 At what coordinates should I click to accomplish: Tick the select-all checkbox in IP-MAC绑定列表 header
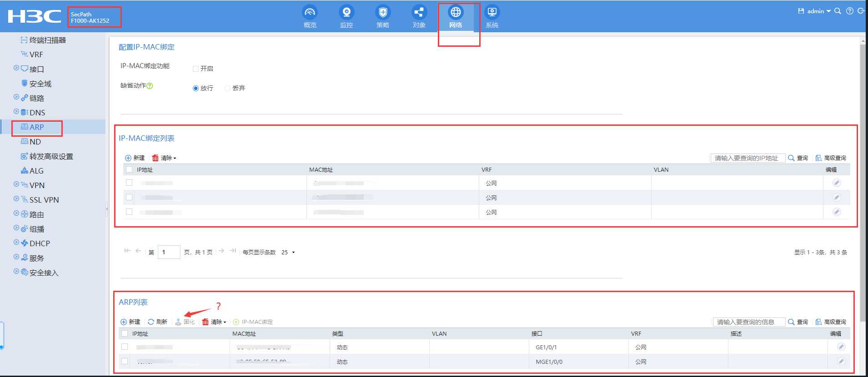coord(129,169)
